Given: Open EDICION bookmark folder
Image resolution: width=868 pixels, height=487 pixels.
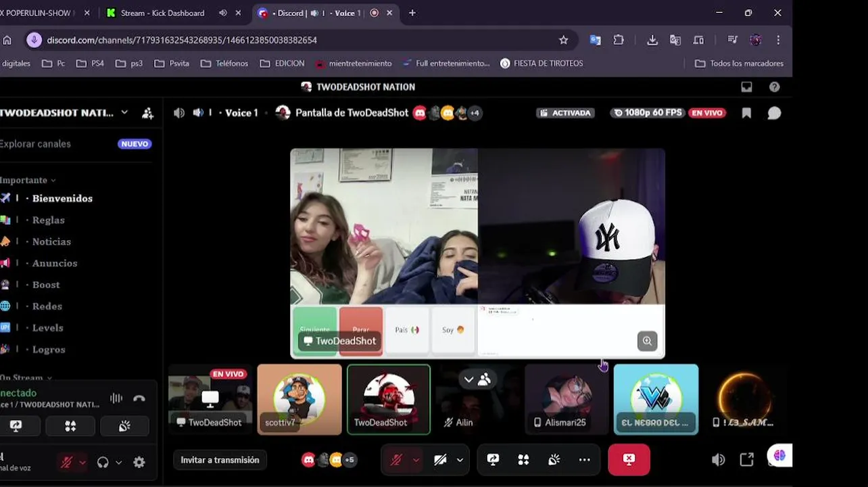Looking at the screenshot, I should pyautogui.click(x=282, y=64).
